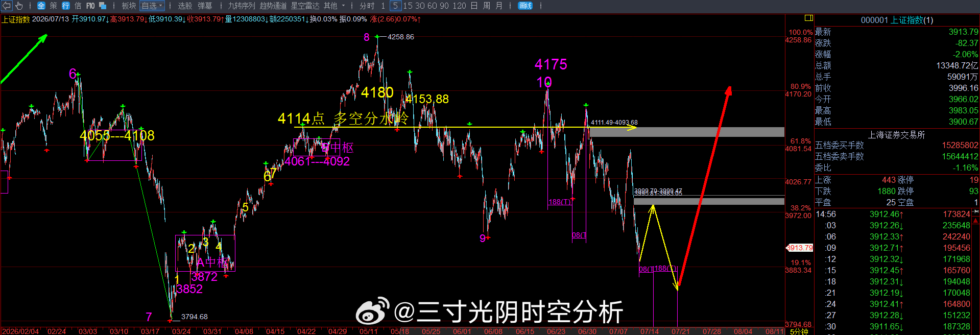This screenshot has width=980, height=335.
Task: Select the 60 minute period
Action: coord(432,6)
